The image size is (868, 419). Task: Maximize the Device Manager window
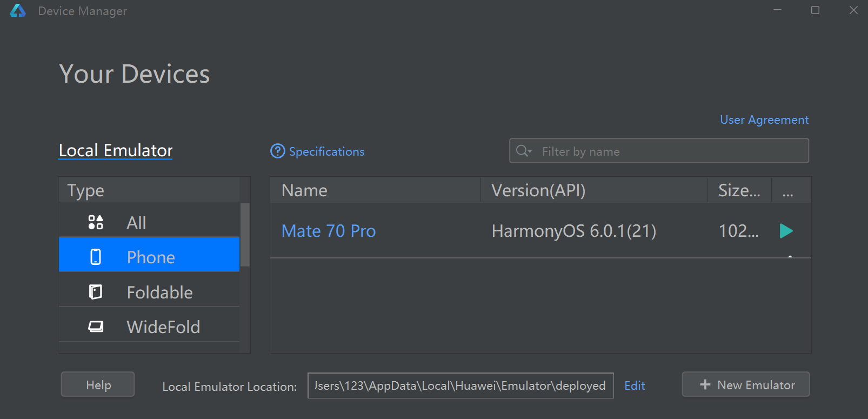click(815, 10)
